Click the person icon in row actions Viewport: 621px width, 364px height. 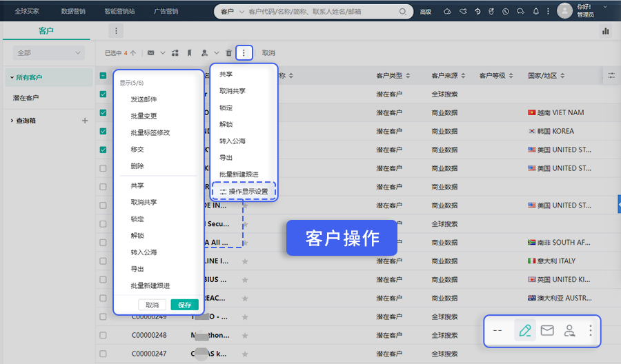(569, 330)
